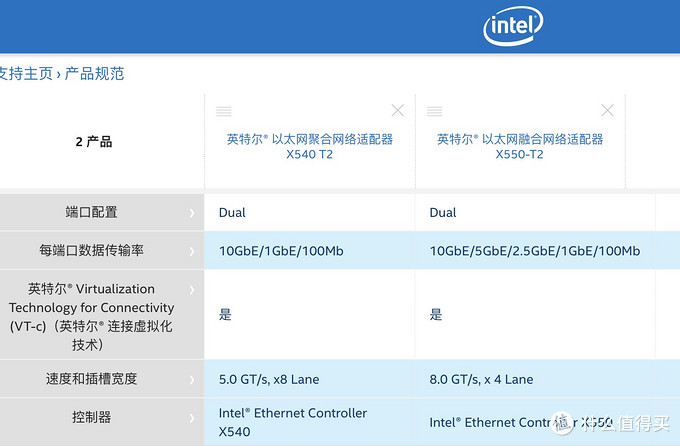680x446 pixels.
Task: Click the 2 产品 header cell
Action: coord(94,142)
